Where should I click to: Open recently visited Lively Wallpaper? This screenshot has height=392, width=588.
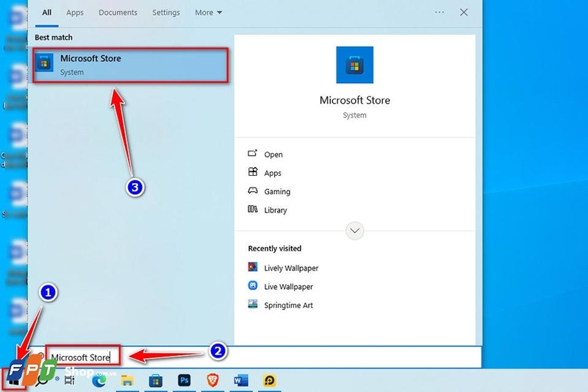tap(283, 268)
